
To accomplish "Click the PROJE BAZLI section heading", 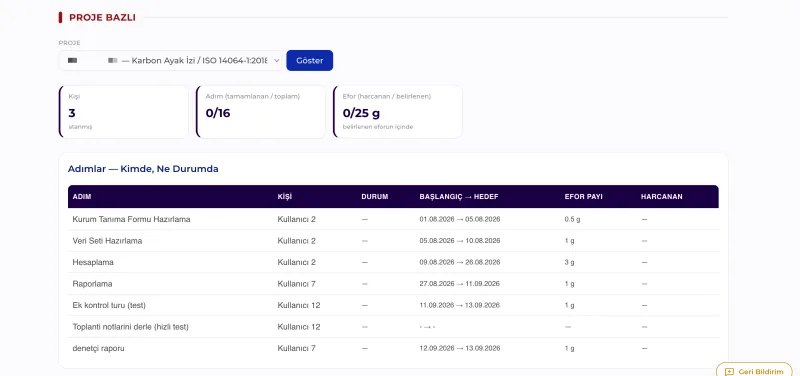I will (x=102, y=17).
